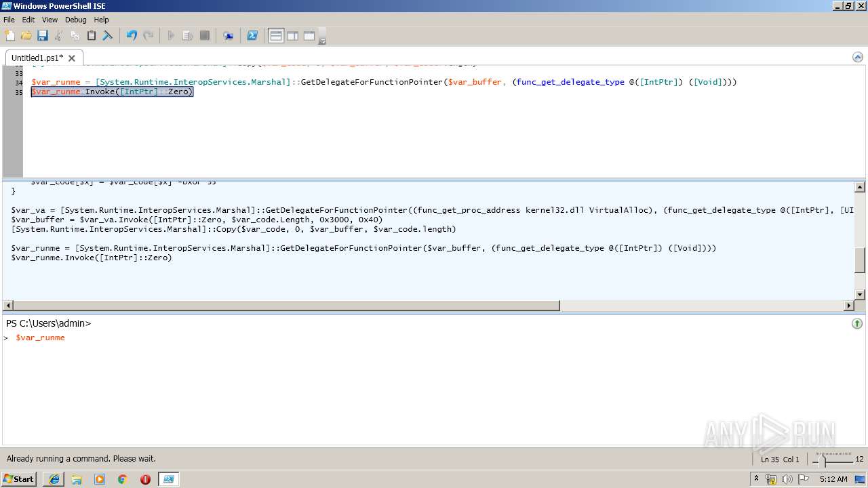
Task: Collapse the script pane using the up chevron
Action: pos(857,57)
